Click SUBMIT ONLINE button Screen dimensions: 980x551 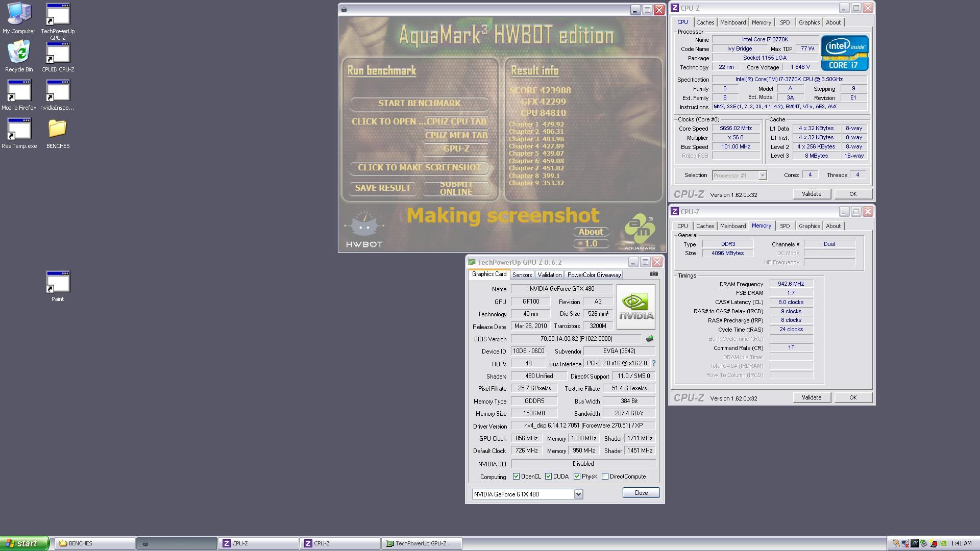(x=456, y=188)
